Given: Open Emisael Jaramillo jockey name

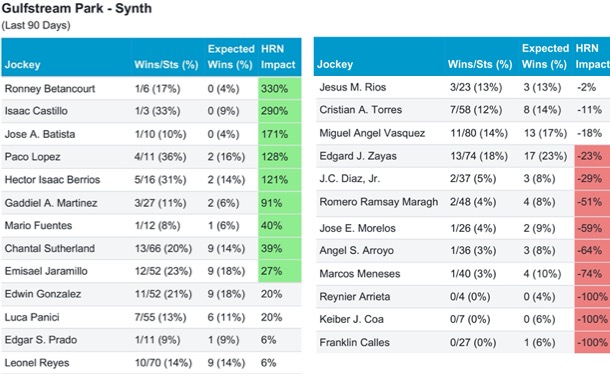Looking at the screenshot, I should [x=46, y=271].
